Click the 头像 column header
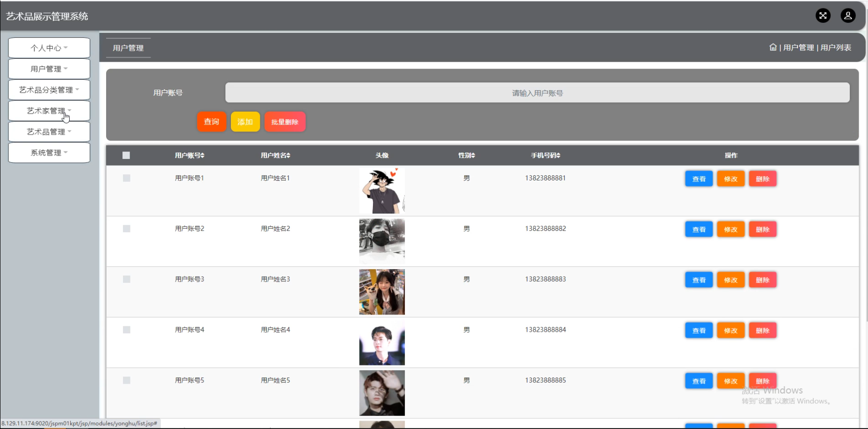The width and height of the screenshot is (868, 429). [382, 155]
